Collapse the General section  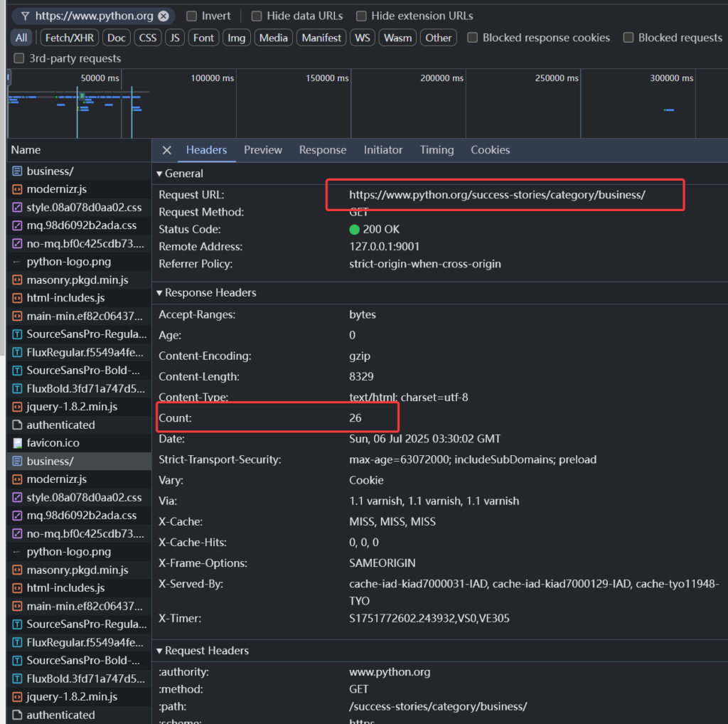click(x=159, y=174)
